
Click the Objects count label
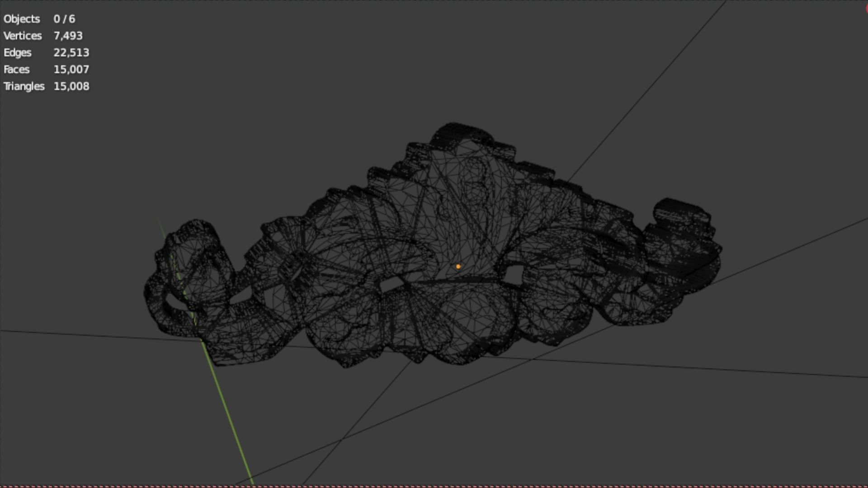click(x=22, y=19)
